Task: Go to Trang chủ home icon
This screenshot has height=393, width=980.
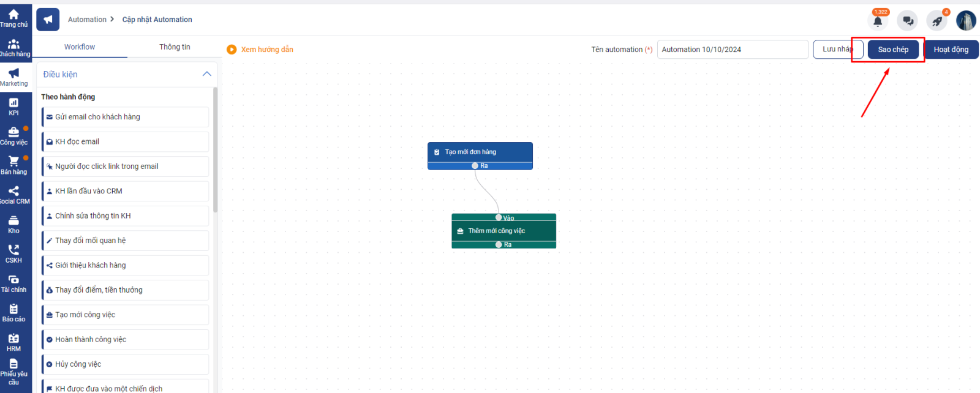Action: pos(13,18)
